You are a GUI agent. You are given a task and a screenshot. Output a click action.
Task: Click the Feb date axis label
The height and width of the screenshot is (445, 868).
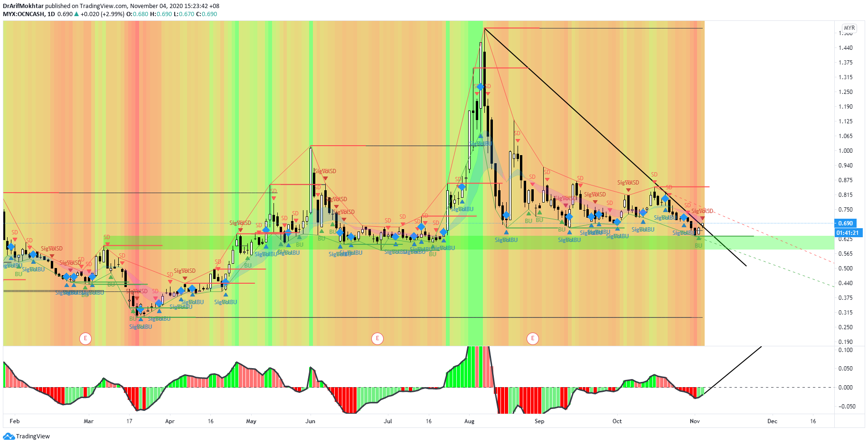click(x=15, y=421)
